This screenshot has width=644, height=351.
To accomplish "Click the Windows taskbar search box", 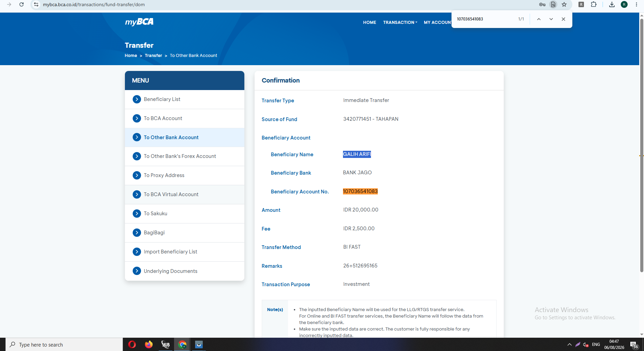I will [x=64, y=345].
